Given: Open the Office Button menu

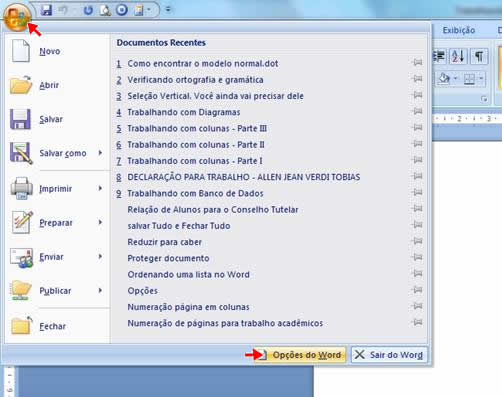Looking at the screenshot, I should pos(17,18).
